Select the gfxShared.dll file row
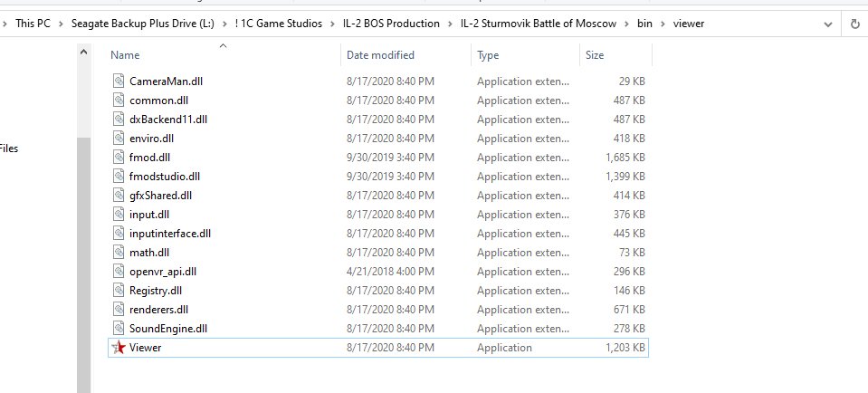 coord(378,196)
